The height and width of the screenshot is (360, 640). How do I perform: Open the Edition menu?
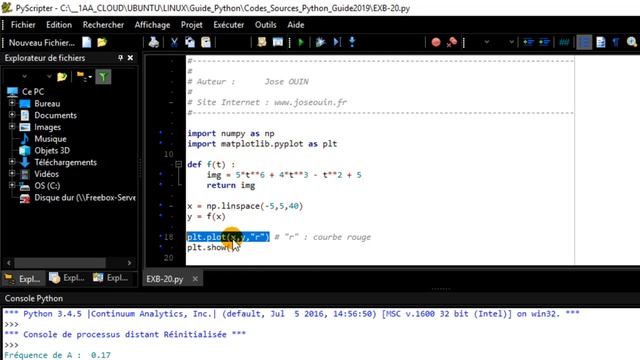[59, 25]
